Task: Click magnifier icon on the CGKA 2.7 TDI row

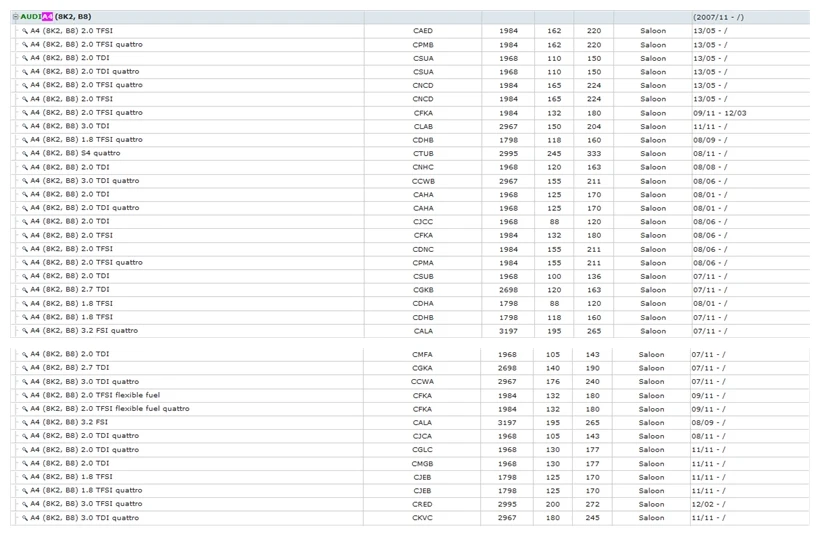Action: point(25,368)
